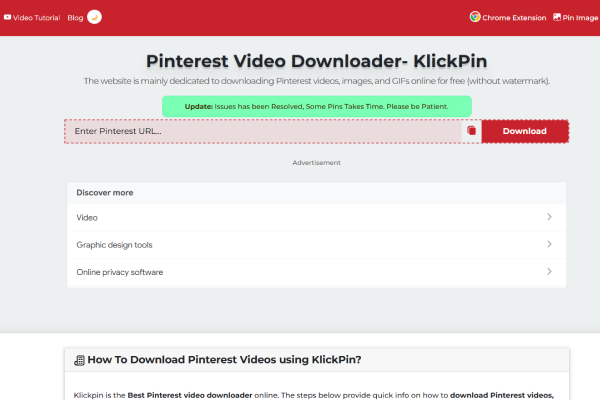The image size is (600, 400).
Task: Open Online privacy software suggestion
Action: [x=316, y=272]
